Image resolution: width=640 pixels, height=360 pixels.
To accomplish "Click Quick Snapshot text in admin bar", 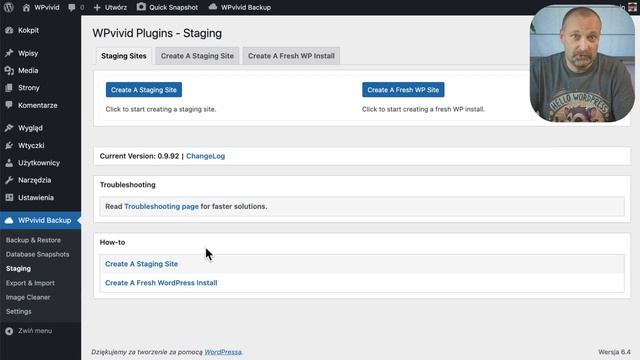I will 173,7.
